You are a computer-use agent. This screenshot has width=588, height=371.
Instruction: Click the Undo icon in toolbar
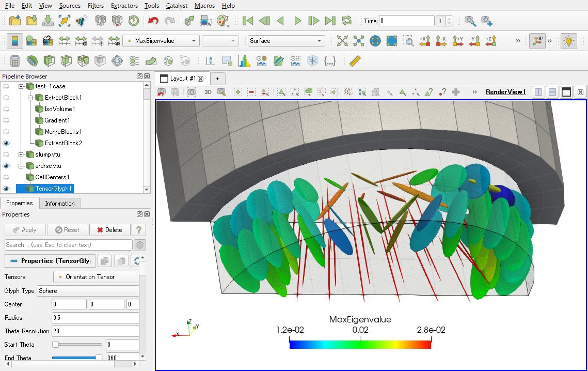153,21
